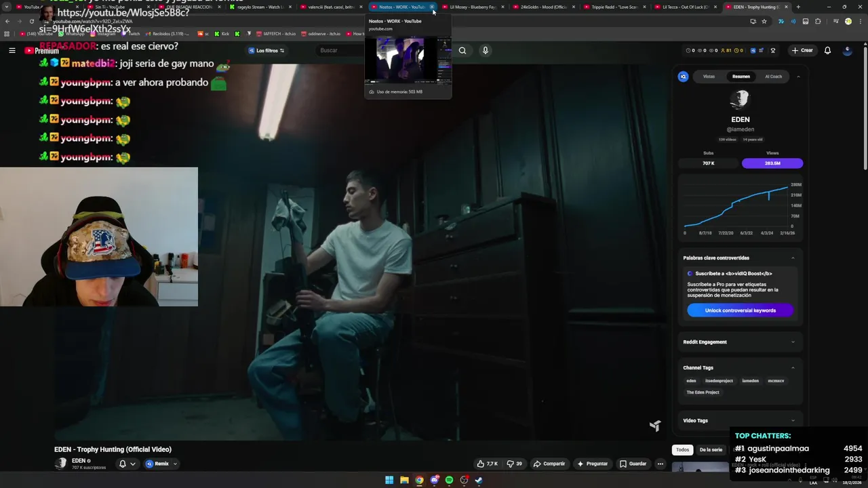The height and width of the screenshot is (488, 868).
Task: Click the eden channel tag
Action: pos(691,381)
